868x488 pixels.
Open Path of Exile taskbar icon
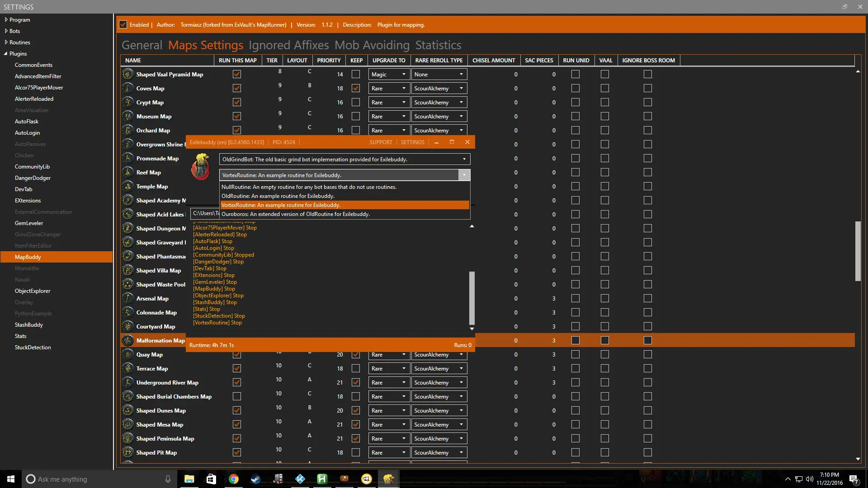point(344,479)
